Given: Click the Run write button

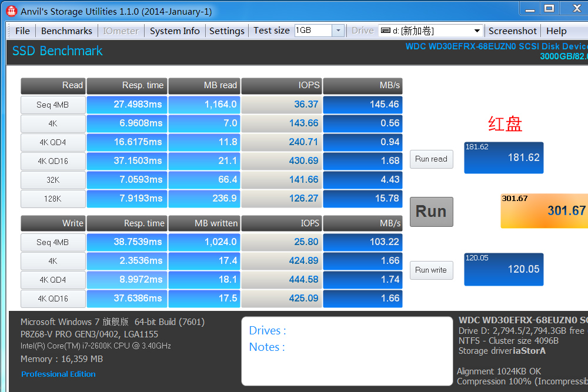Looking at the screenshot, I should coord(431,270).
